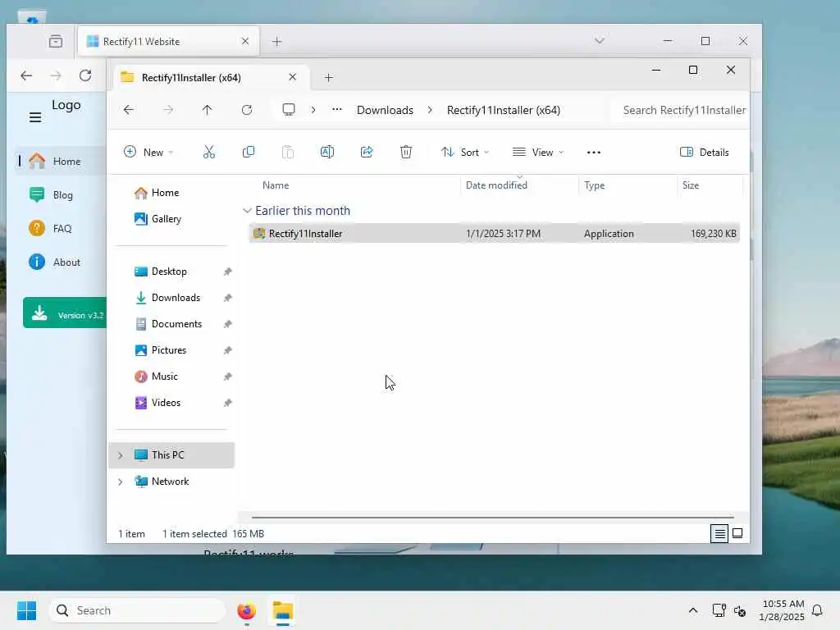This screenshot has width=840, height=630.
Task: Add a new File Explorer tab
Action: (329, 78)
